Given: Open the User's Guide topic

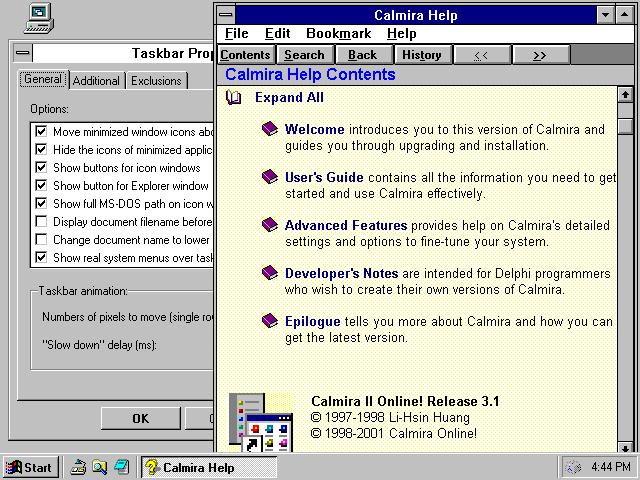Looking at the screenshot, I should [x=324, y=178].
